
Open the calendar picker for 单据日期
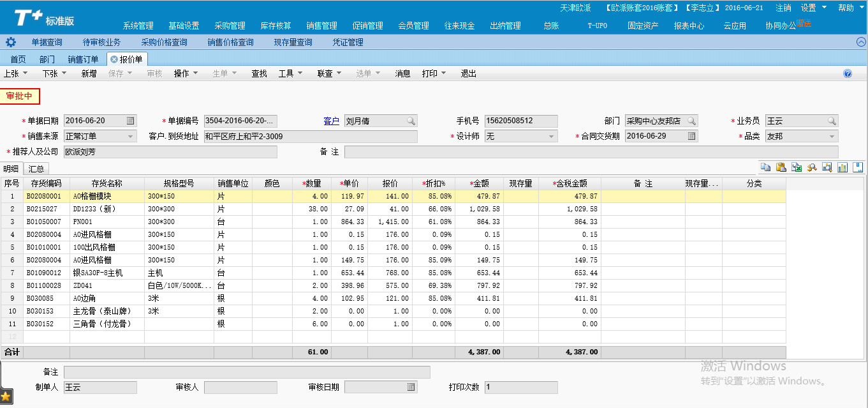130,121
